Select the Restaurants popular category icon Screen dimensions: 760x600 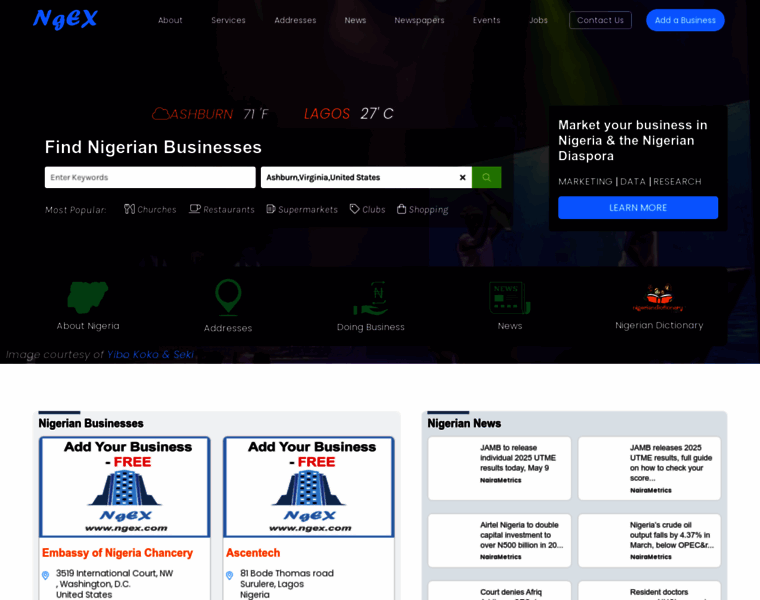click(195, 209)
